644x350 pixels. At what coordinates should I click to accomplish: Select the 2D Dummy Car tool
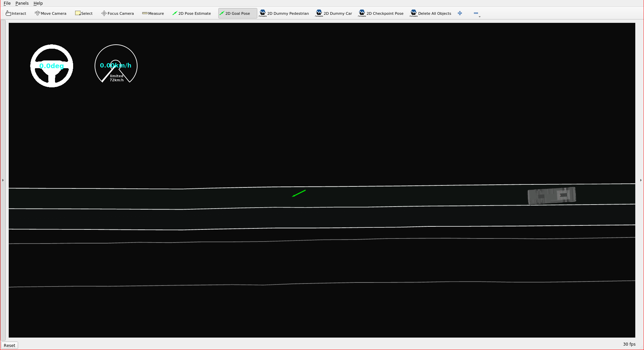click(x=333, y=13)
